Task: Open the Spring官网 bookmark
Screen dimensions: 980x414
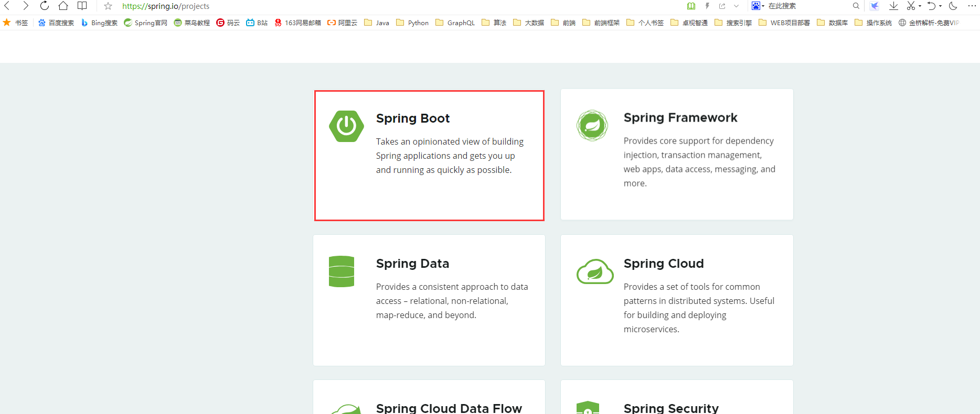Action: [145, 23]
